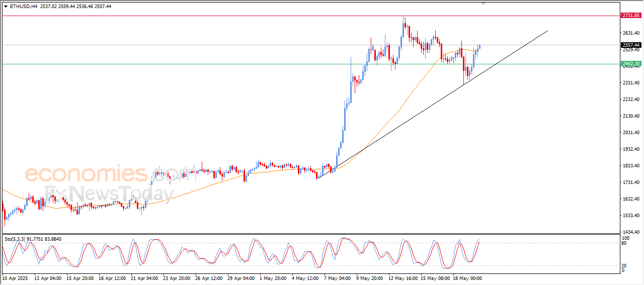Click the gray chart shift triangle at top
The width and height of the screenshot is (644, 285).
pos(484,4)
